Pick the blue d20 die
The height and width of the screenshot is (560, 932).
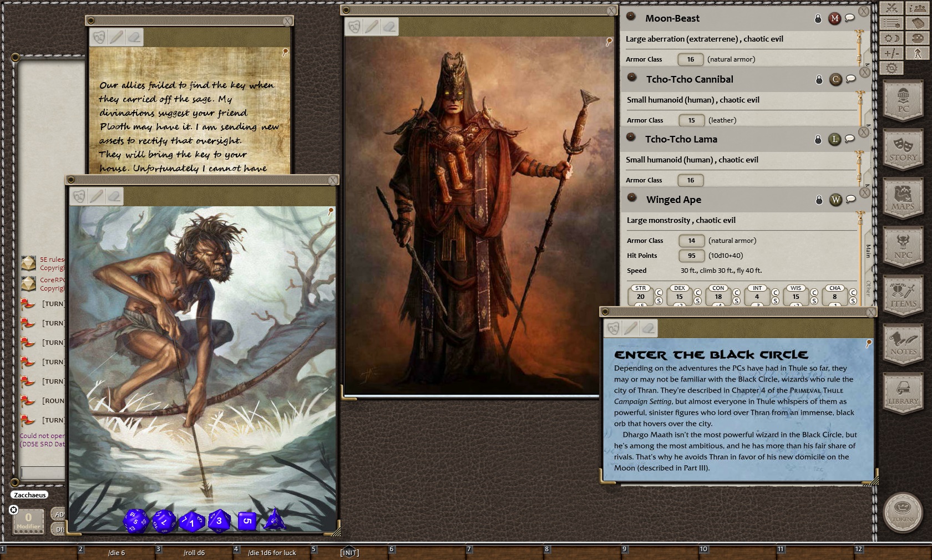(135, 521)
